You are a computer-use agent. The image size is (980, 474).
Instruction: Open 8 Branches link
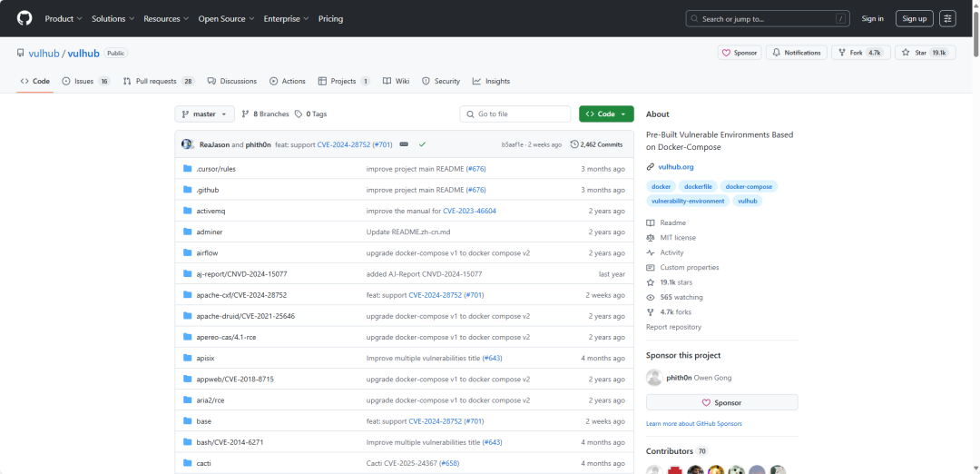coord(266,114)
